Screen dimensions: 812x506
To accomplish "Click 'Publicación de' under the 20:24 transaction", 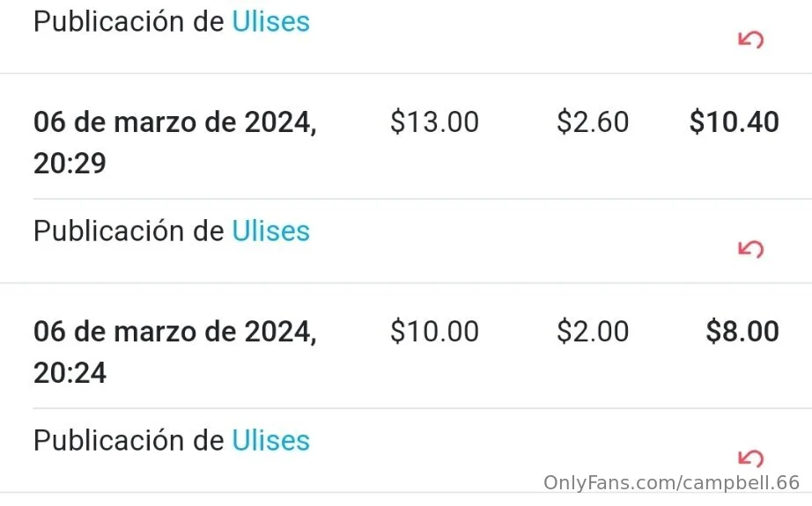I will pyautogui.click(x=129, y=440).
